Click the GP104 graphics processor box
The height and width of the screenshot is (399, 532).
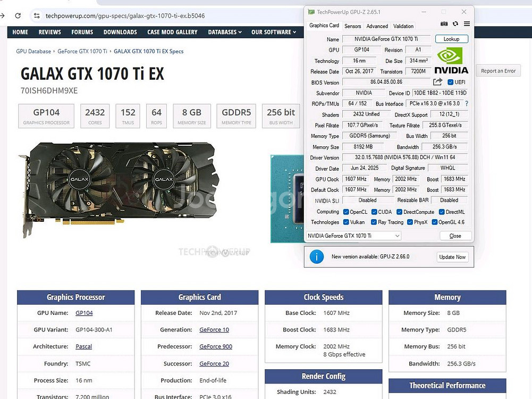coord(46,116)
